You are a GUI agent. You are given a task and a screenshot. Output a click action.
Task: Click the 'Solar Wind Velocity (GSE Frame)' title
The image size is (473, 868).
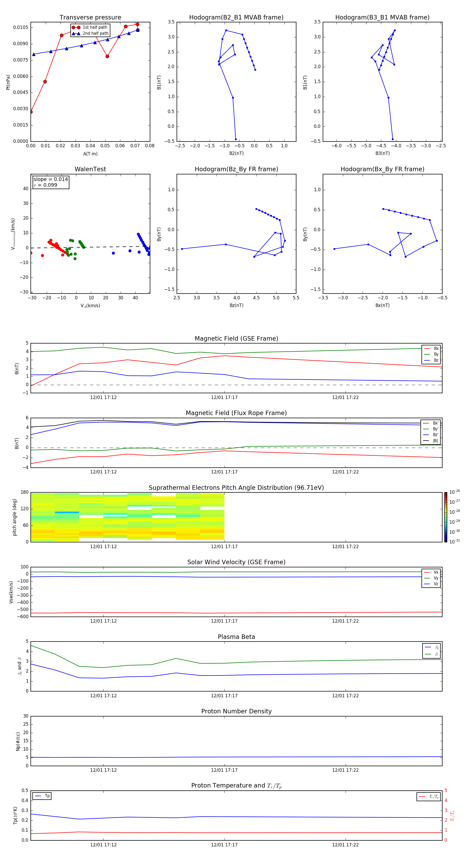[236, 562]
